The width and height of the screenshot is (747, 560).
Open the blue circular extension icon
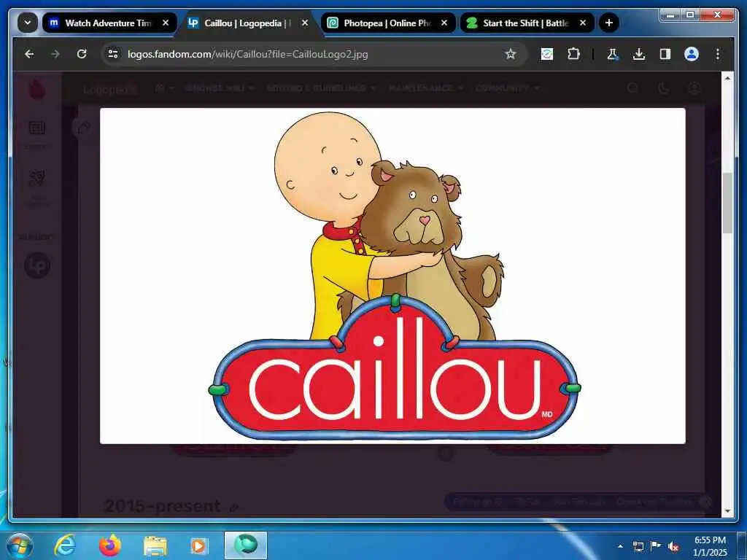click(x=547, y=54)
